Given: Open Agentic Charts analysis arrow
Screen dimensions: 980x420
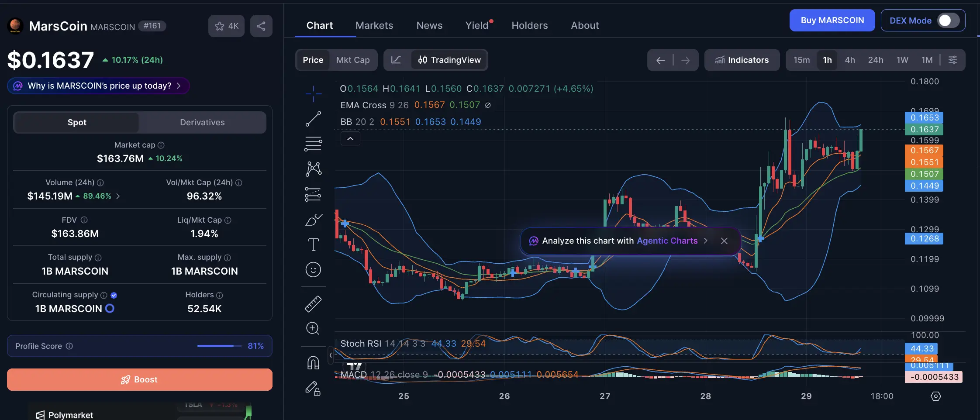Looking at the screenshot, I should [x=706, y=241].
